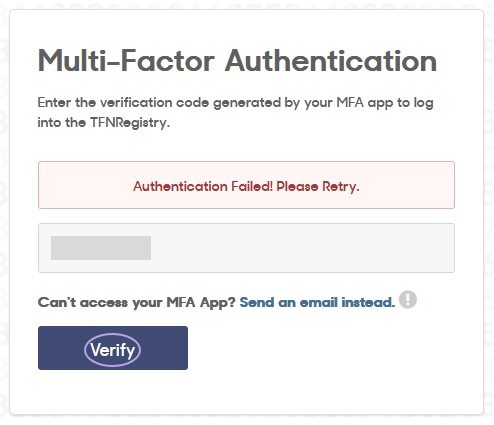This screenshot has height=425, width=494.
Task: Click the word 'Authentication' in the page title
Action: click(x=331, y=61)
